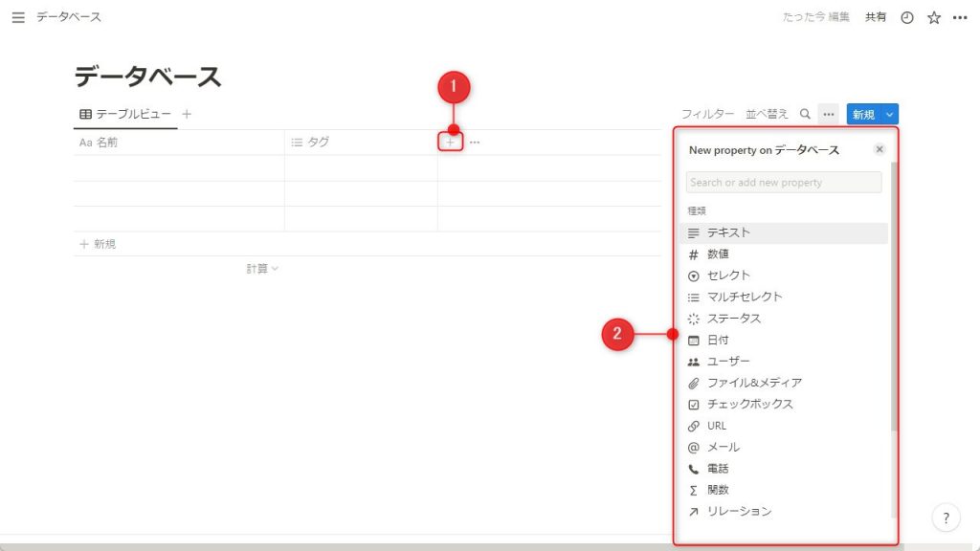The height and width of the screenshot is (551, 980).
Task: Click the 名前 column header
Action: (x=179, y=143)
